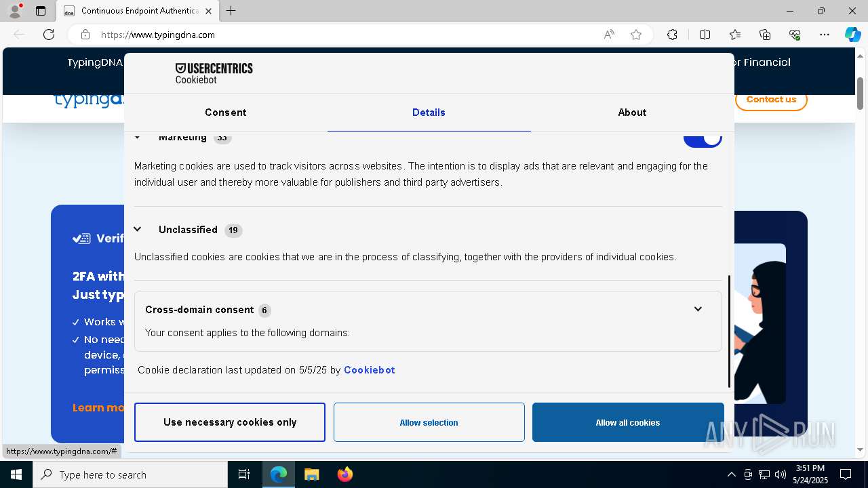
Task: Click the typingdna logo
Action: (x=89, y=100)
